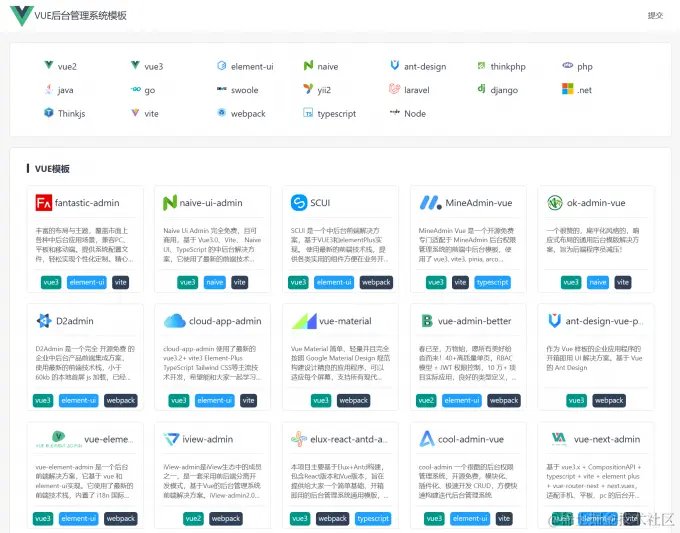Click the vue-admin-better B logo

pyautogui.click(x=427, y=321)
